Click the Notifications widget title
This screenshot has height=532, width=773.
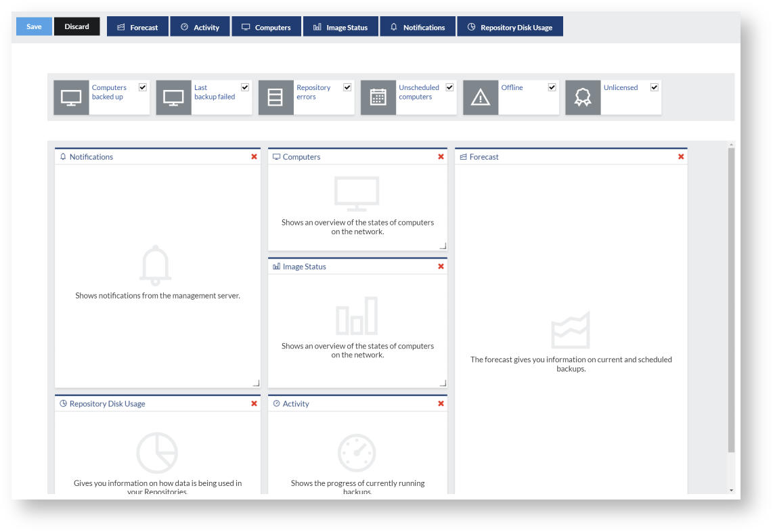91,157
